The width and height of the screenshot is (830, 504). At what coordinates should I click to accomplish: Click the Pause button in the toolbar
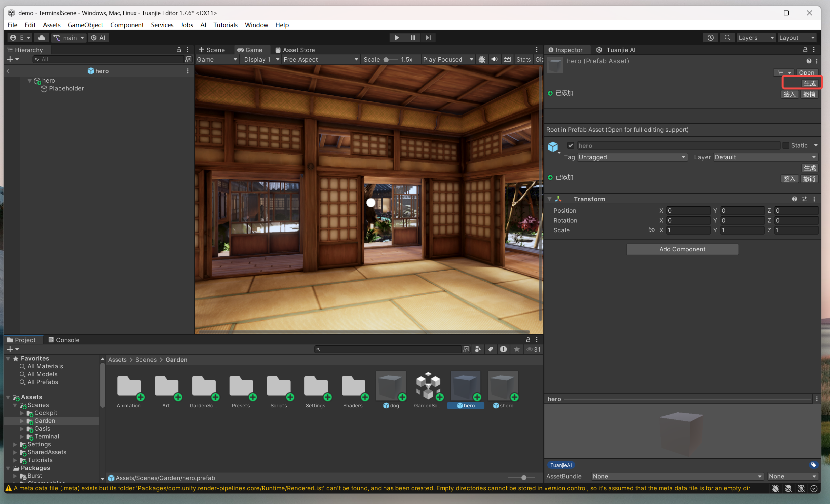pyautogui.click(x=413, y=38)
